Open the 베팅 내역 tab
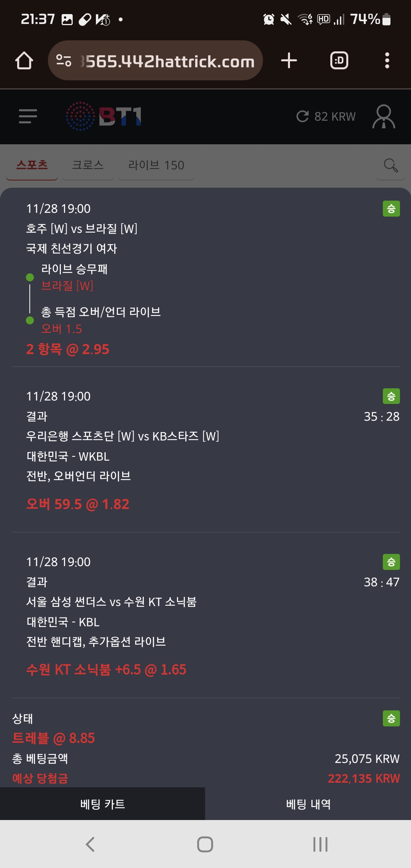This screenshot has width=411, height=868. click(308, 804)
